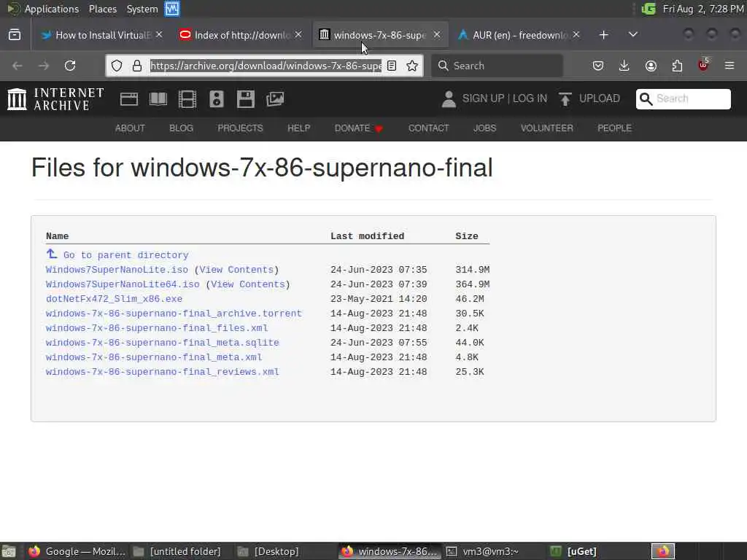Open the Images icon in archive header
Image resolution: width=747 pixels, height=560 pixels.
click(x=275, y=99)
